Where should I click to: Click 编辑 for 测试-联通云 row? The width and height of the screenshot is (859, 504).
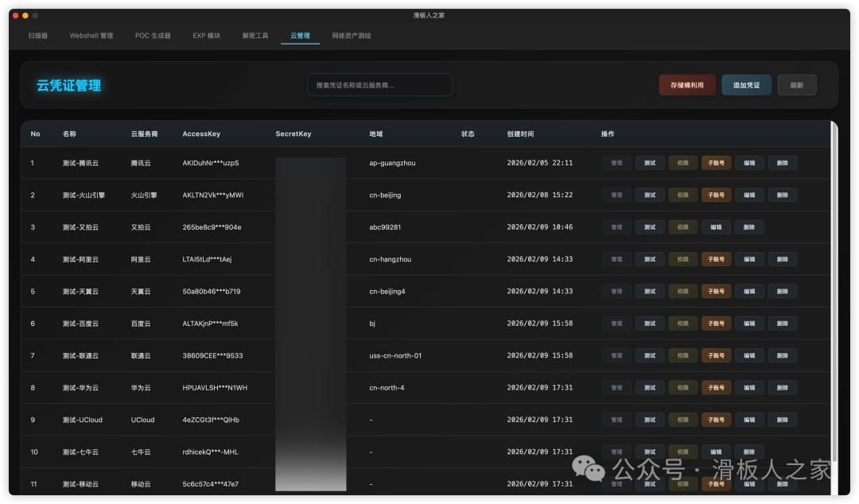click(x=749, y=355)
